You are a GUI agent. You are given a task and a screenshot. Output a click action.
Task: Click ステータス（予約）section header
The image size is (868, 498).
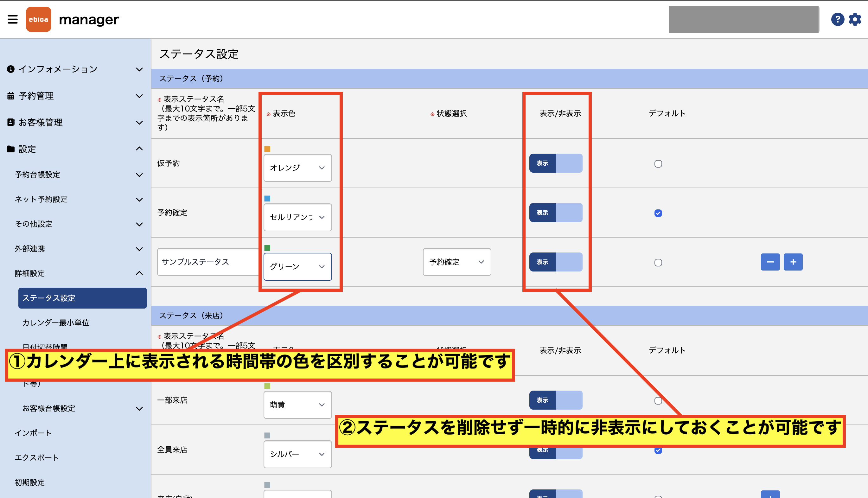click(510, 79)
